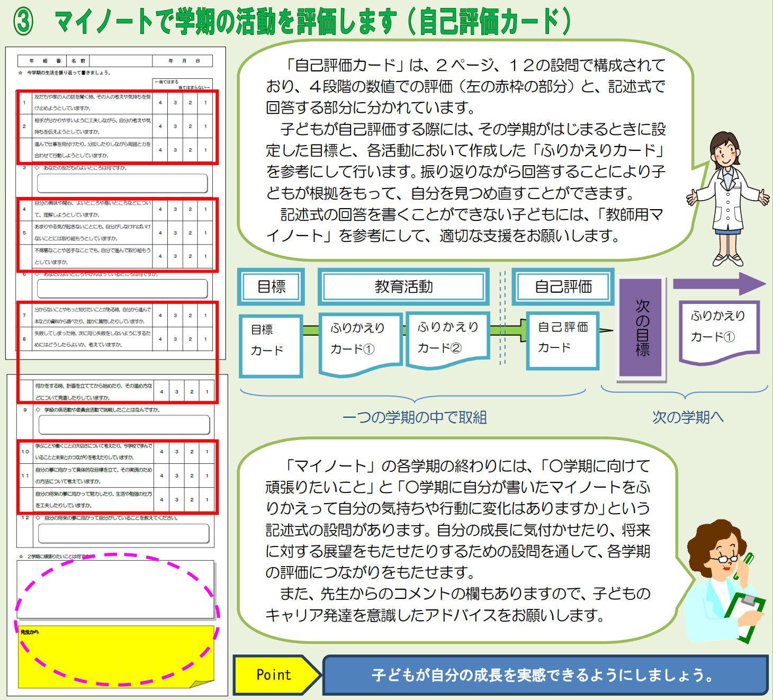This screenshot has height=700, width=773.
Task: Click the 教育活動 header box
Action: [x=403, y=287]
